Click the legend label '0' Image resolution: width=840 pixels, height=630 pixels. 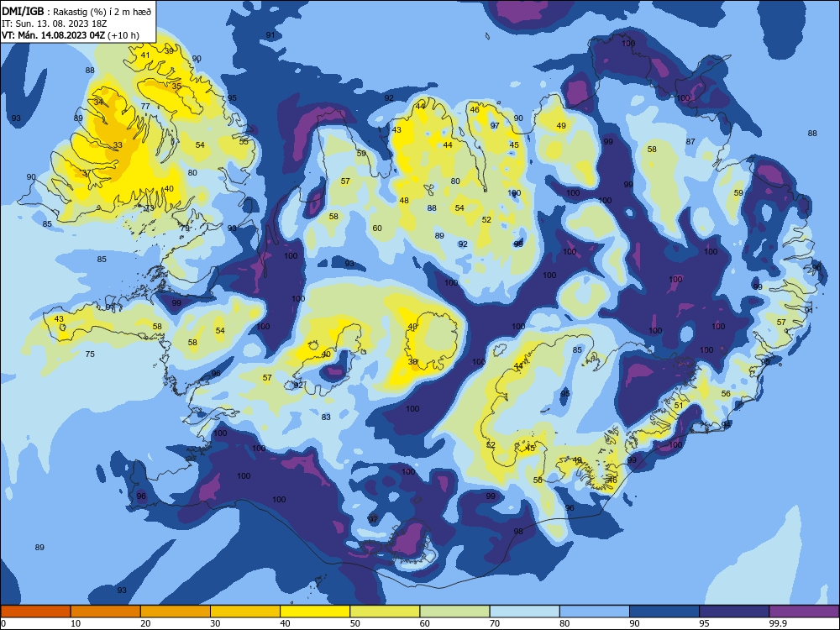pyautogui.click(x=3, y=623)
